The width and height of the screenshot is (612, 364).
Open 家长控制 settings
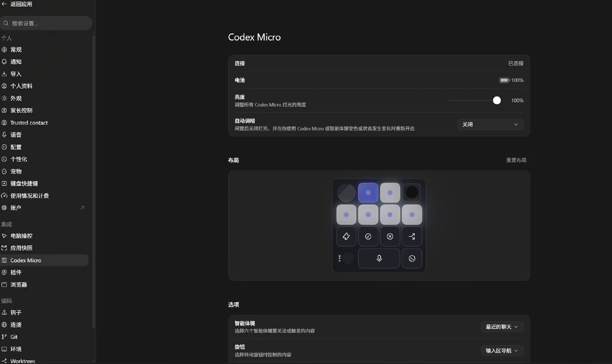pos(44,110)
